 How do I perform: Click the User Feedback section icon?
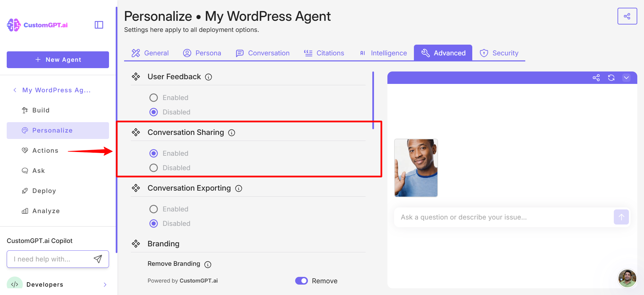coord(136,77)
